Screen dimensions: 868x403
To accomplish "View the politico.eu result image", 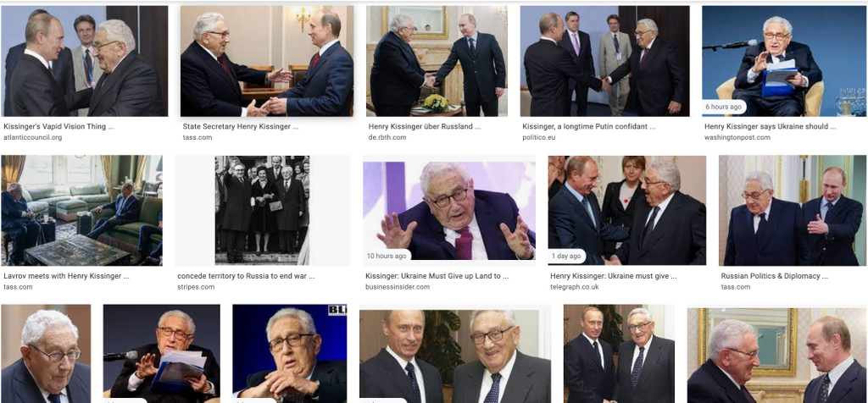I will 604,61.
